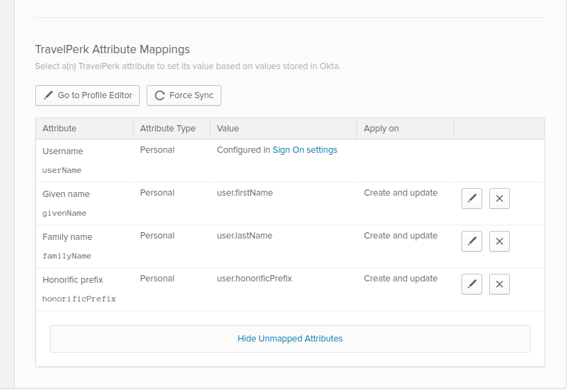Select the Family name attribute label
Image resolution: width=577 pixels, height=392 pixels.
67,237
